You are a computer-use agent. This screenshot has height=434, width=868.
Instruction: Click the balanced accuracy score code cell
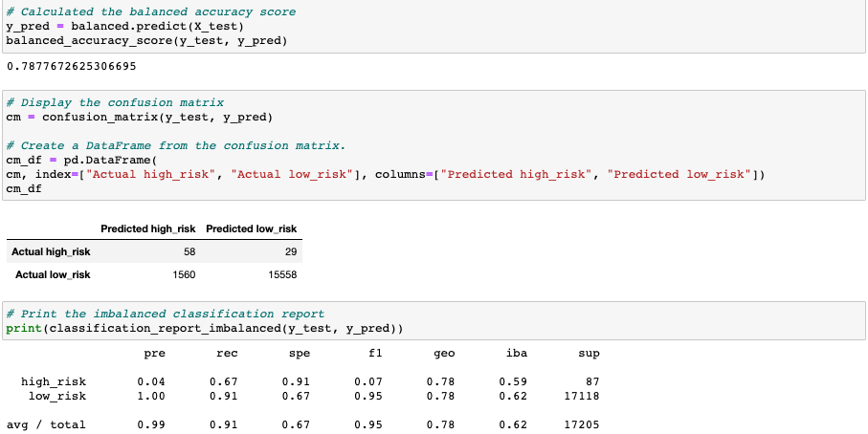point(434,27)
